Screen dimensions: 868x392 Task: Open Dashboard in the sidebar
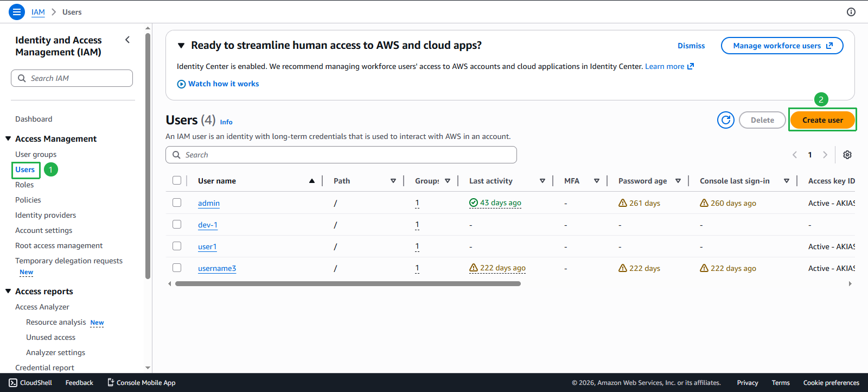pyautogui.click(x=34, y=119)
